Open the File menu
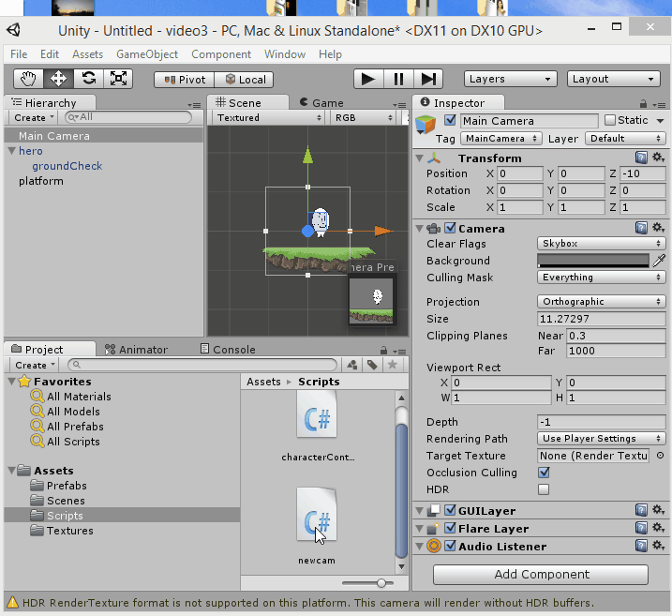This screenshot has width=672, height=616. pos(19,54)
